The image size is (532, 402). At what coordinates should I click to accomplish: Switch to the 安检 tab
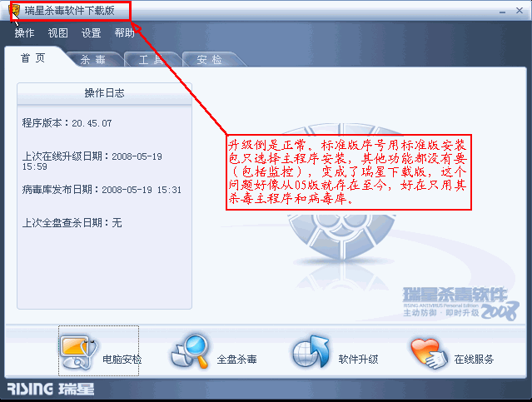[x=210, y=60]
